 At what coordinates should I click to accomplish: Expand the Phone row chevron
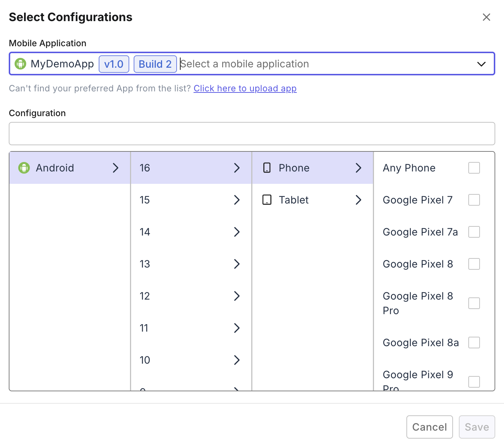[x=358, y=168]
